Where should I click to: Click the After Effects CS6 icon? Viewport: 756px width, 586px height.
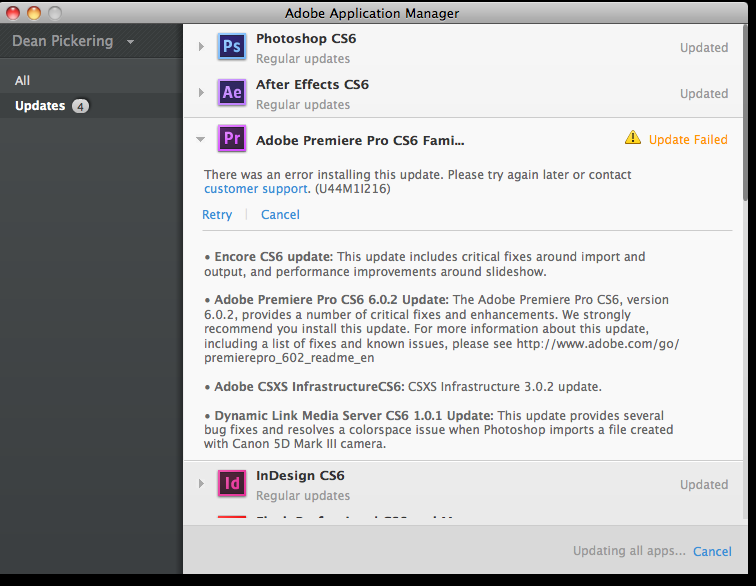pyautogui.click(x=232, y=93)
